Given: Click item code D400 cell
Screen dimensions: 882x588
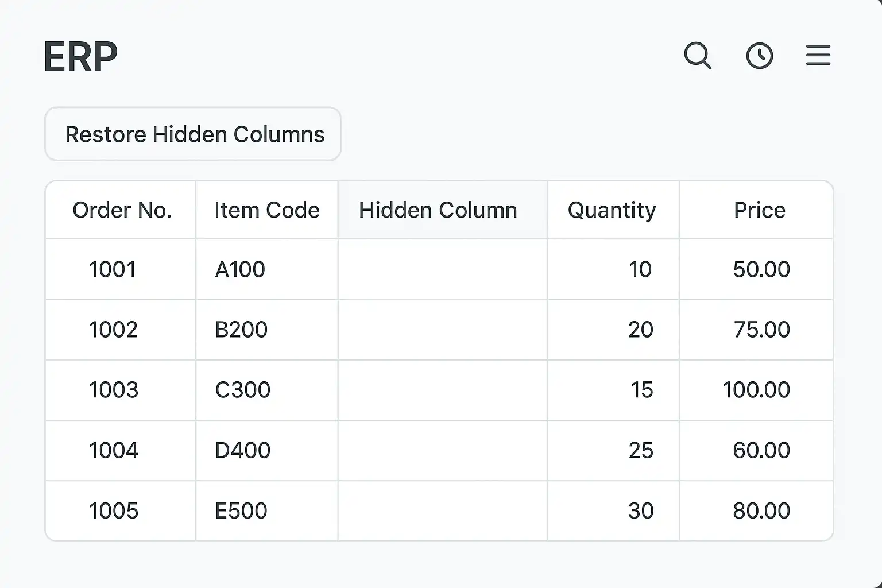Looking at the screenshot, I should [x=242, y=450].
